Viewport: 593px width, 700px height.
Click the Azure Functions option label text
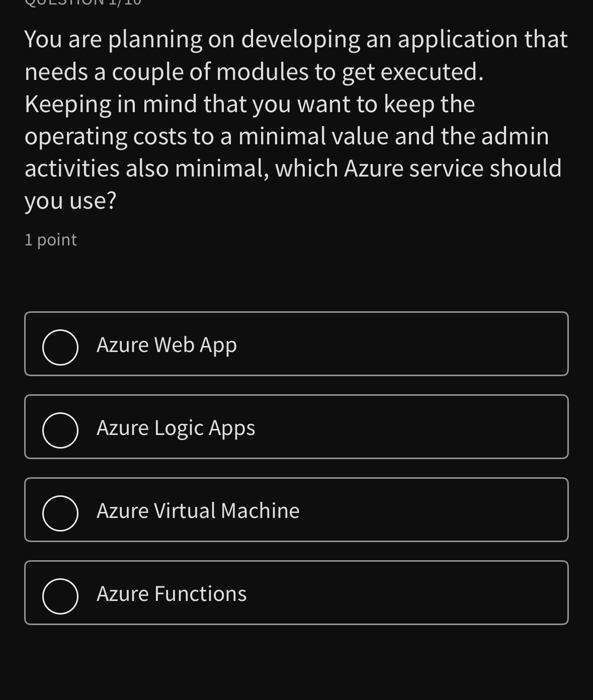point(172,593)
